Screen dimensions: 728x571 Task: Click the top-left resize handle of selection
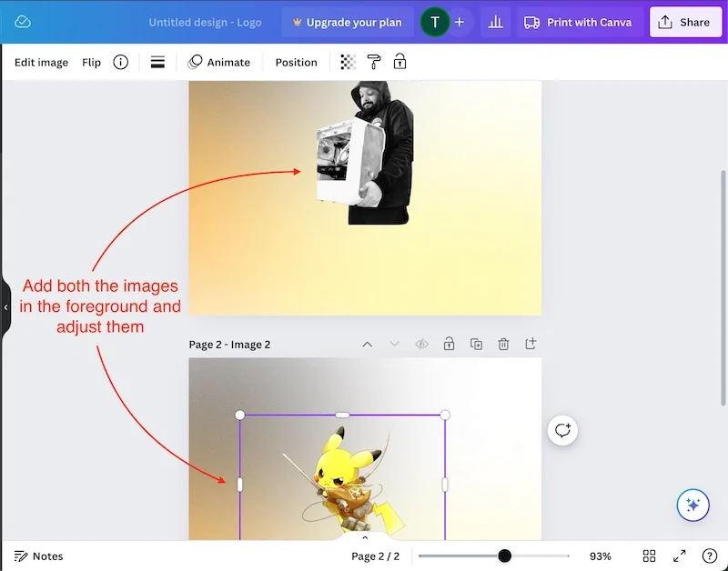(x=239, y=415)
